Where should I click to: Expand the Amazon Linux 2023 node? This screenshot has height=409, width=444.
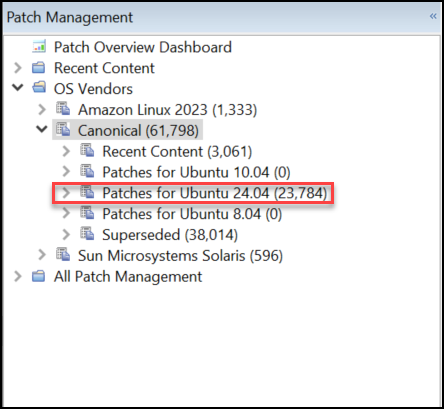(42, 109)
